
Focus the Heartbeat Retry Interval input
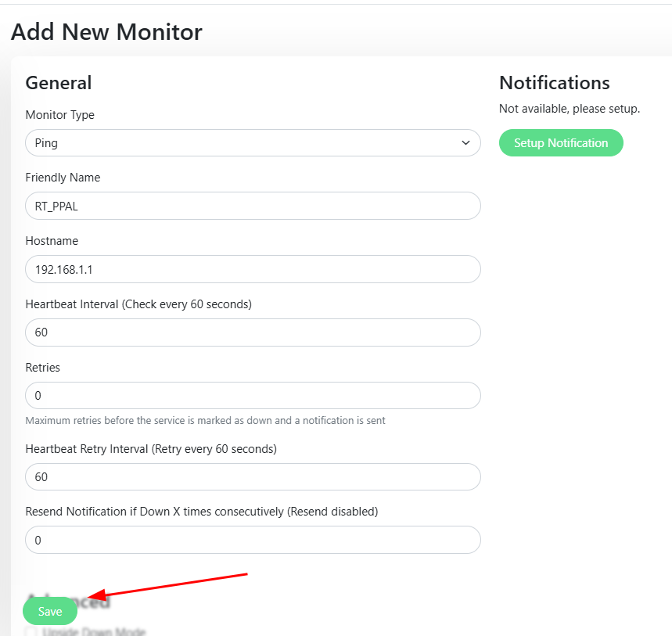(252, 476)
